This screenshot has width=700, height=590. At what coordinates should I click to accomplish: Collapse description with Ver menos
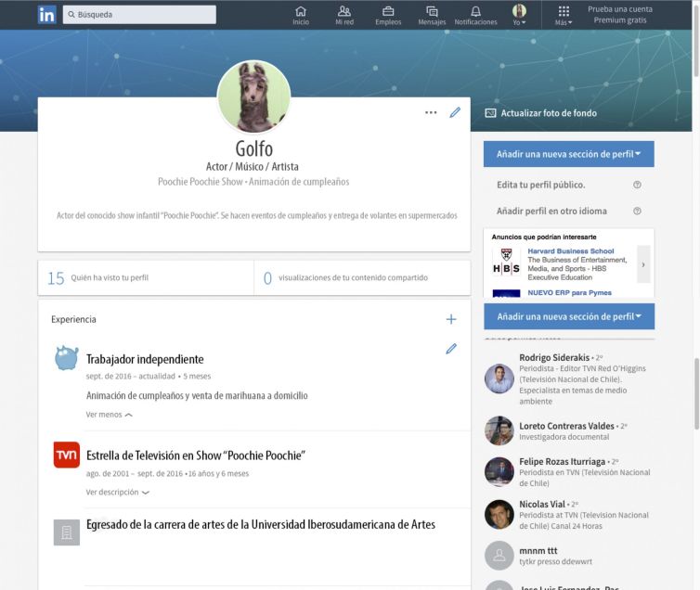(x=109, y=415)
